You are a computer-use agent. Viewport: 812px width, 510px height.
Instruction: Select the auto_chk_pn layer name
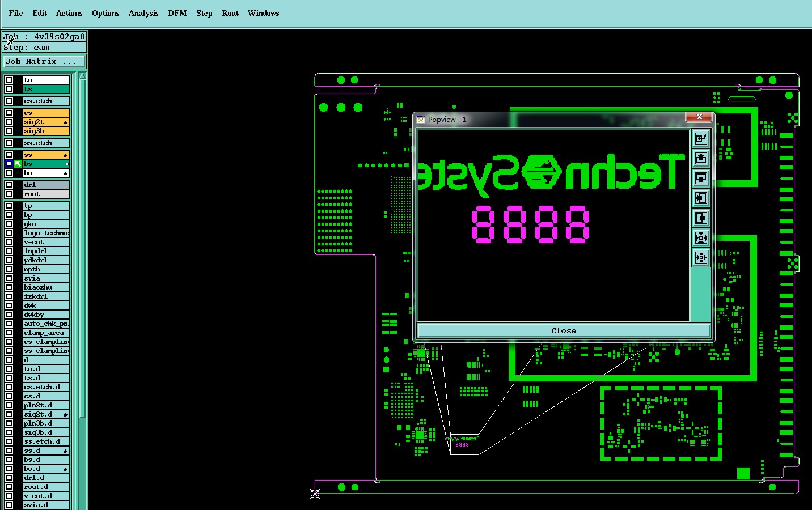pos(46,324)
